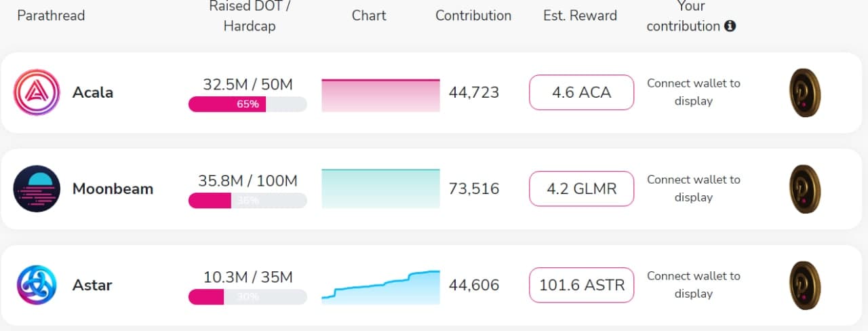Image resolution: width=868 pixels, height=331 pixels.
Task: Click Connect wallet to display for Acala
Action: click(694, 92)
